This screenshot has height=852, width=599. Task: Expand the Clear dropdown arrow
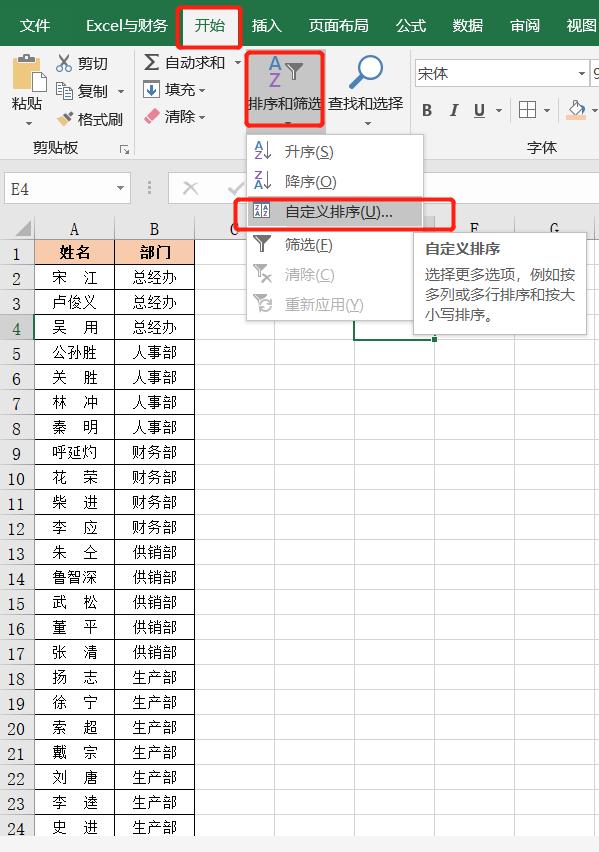[202, 117]
